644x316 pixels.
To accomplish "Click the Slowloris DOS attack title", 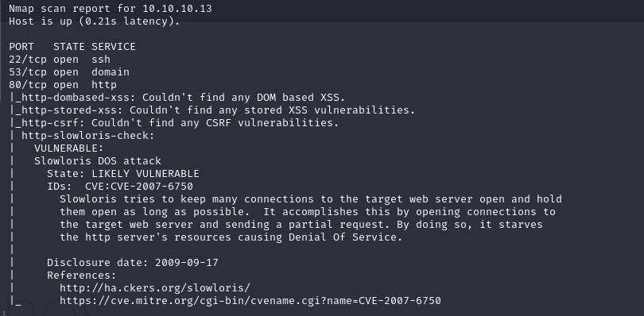I will coord(98,161).
